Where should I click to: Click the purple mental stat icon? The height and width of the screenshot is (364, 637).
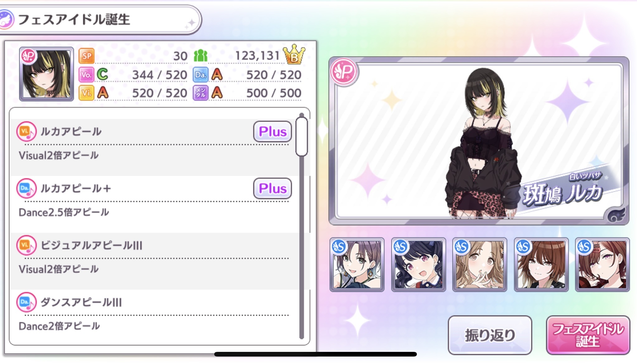click(x=201, y=93)
